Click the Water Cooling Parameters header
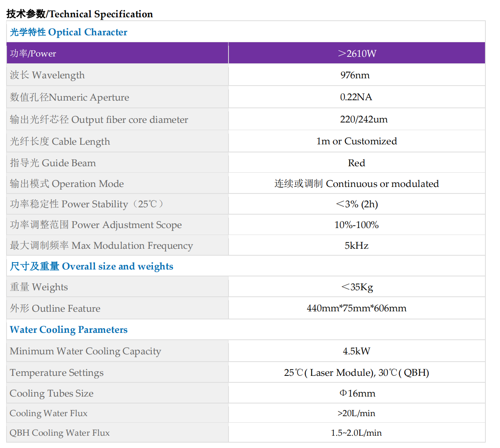 pyautogui.click(x=69, y=330)
